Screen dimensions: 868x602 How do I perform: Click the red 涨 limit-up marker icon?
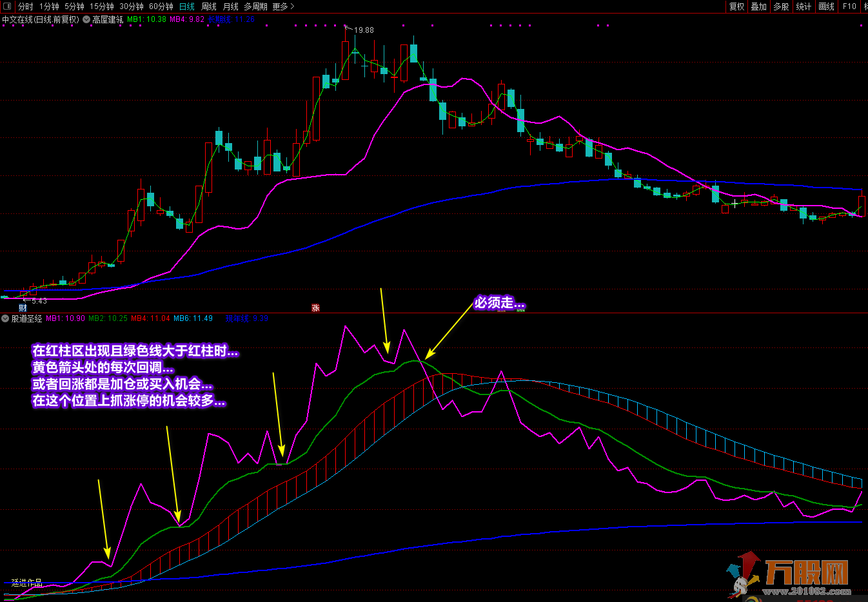[315, 307]
